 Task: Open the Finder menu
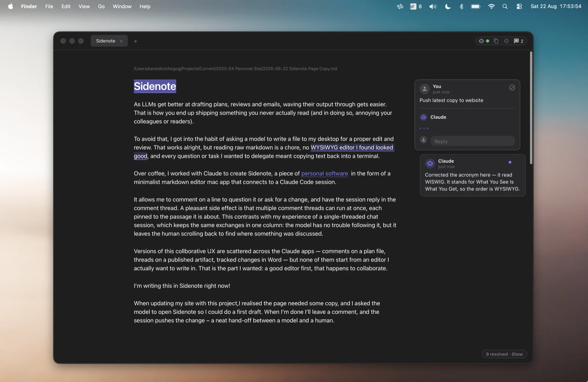pos(29,6)
